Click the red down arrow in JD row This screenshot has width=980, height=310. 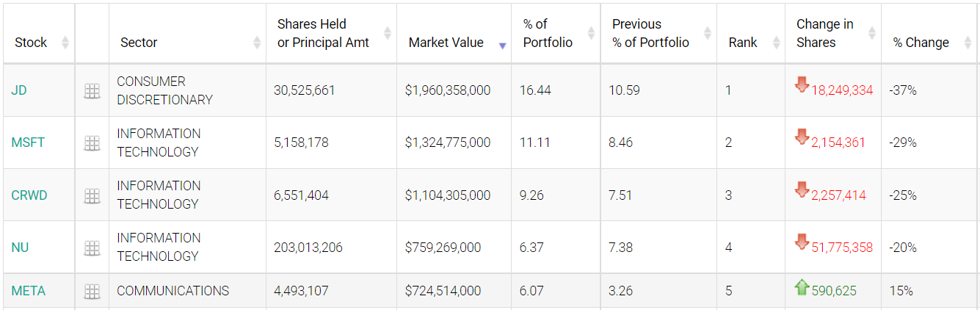click(802, 85)
